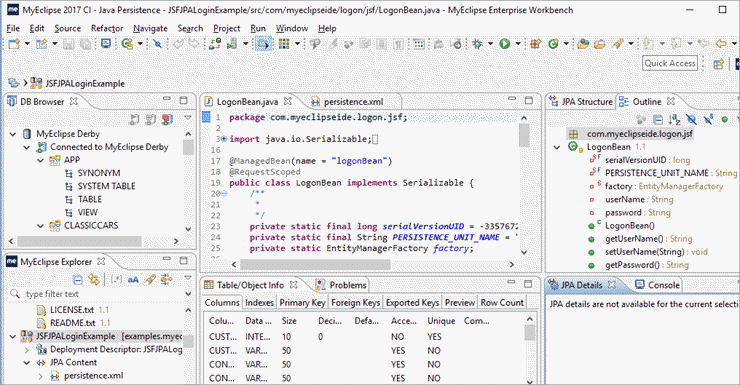Click the back navigation yellow arrow icon
Image resolution: width=740 pixels, height=385 pixels.
(721, 44)
